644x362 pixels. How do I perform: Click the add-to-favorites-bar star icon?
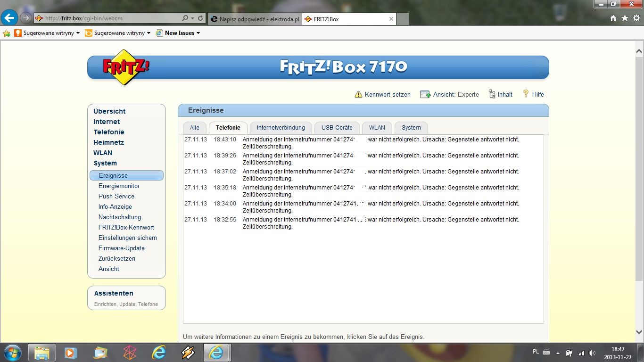point(7,33)
